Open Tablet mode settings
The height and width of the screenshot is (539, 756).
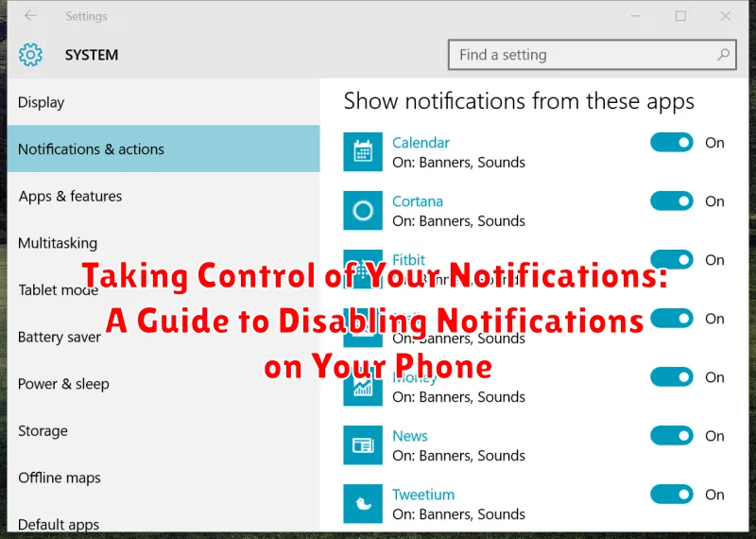[x=163, y=289]
